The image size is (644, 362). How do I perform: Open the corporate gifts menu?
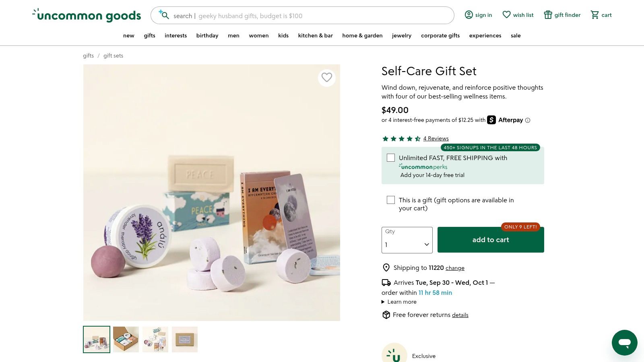coord(440,35)
